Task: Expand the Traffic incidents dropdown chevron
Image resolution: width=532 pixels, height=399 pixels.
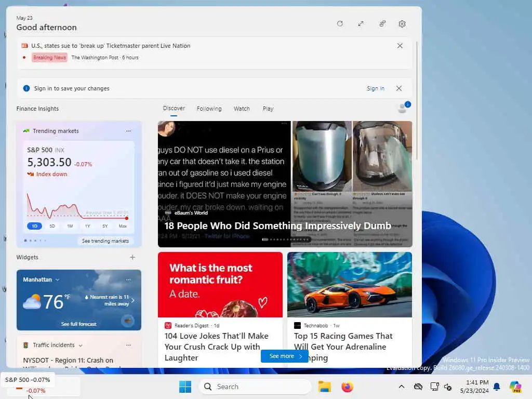Action: click(81, 345)
